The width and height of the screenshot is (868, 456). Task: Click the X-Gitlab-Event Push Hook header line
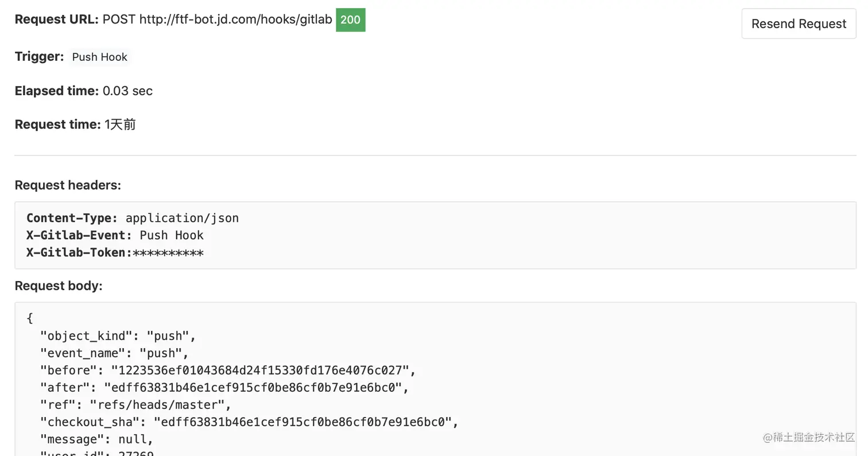[x=115, y=235]
